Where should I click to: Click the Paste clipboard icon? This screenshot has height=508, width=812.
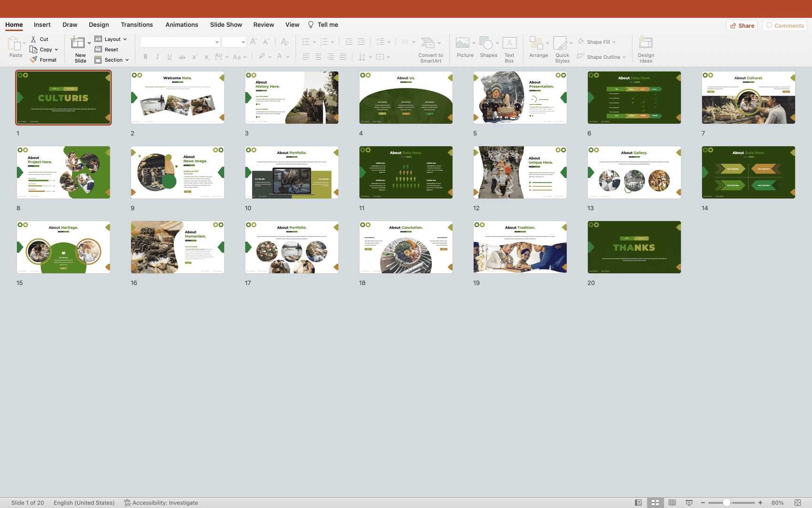coord(14,44)
